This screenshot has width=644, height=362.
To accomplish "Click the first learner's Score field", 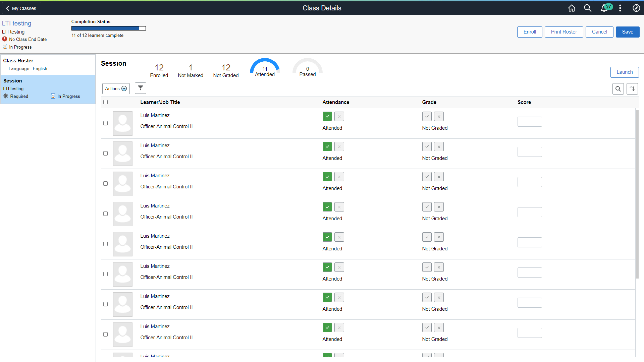I will pos(530,122).
